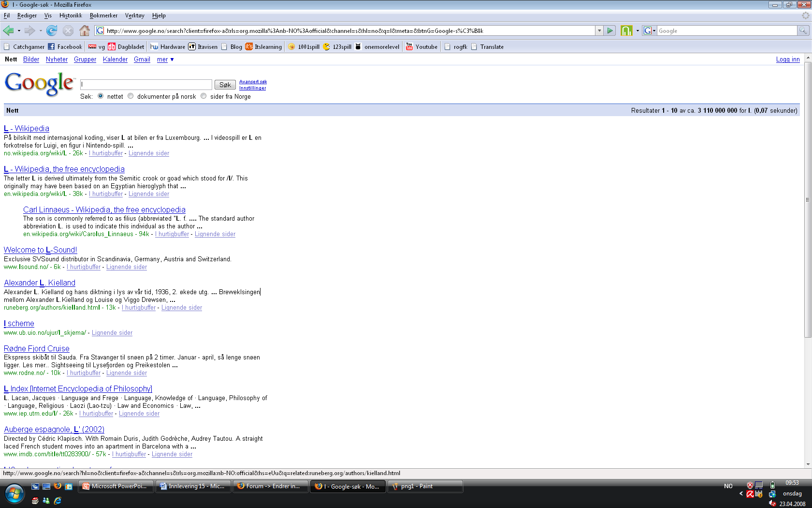This screenshot has width=812, height=508.
Task: Open the Catchgamer bookmark
Action: click(24, 47)
